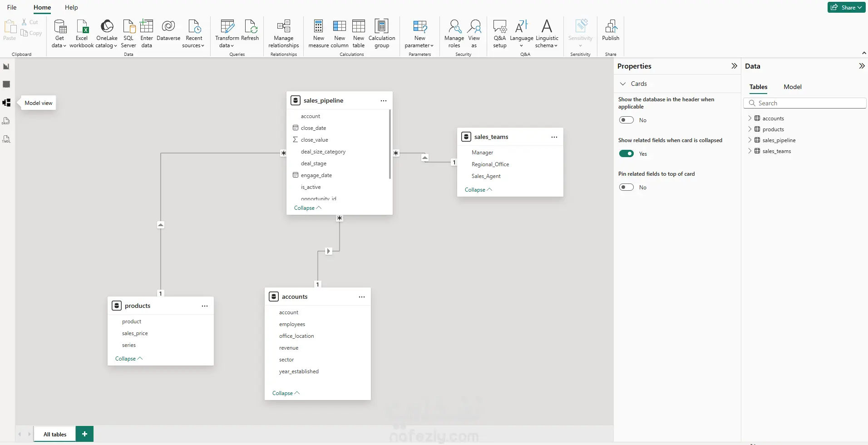Collapse the Data pane

(862, 66)
